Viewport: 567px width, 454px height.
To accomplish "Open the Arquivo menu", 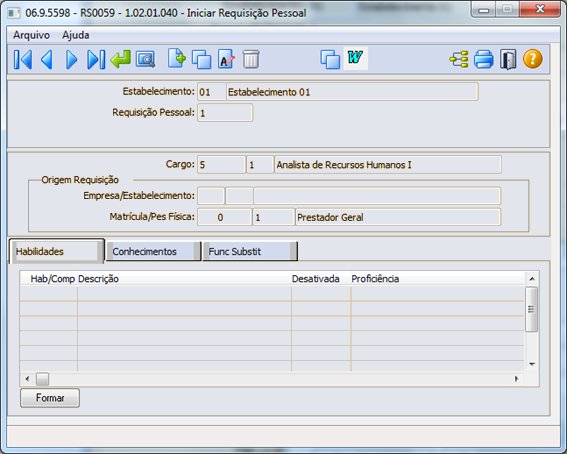I will click(31, 35).
